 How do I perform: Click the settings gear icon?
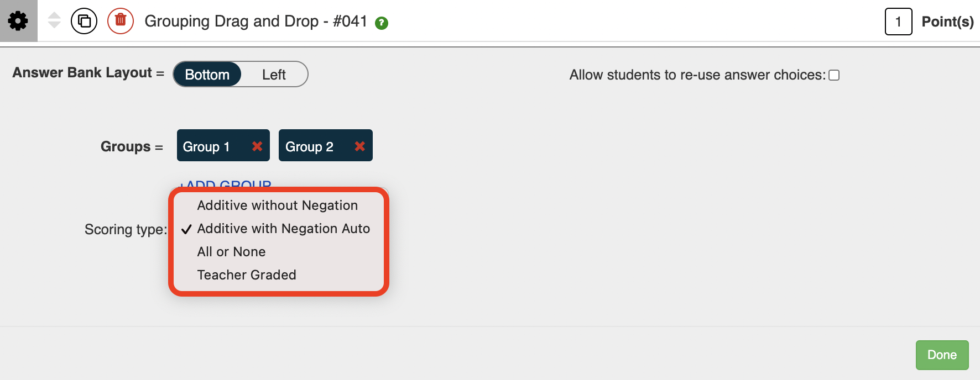[x=18, y=21]
